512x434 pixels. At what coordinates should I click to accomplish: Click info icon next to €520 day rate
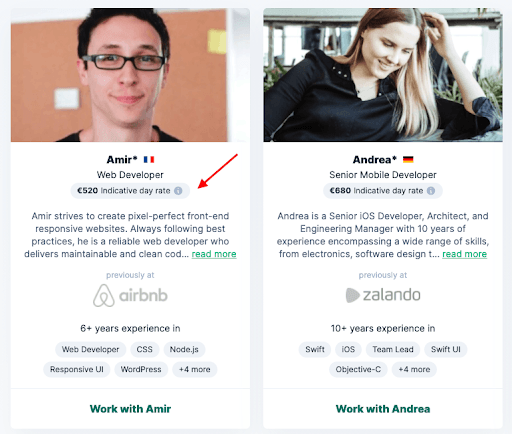point(178,191)
